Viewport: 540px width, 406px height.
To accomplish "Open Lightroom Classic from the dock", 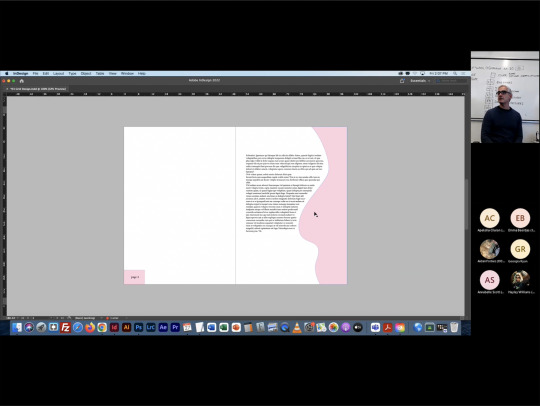I will coord(151,327).
